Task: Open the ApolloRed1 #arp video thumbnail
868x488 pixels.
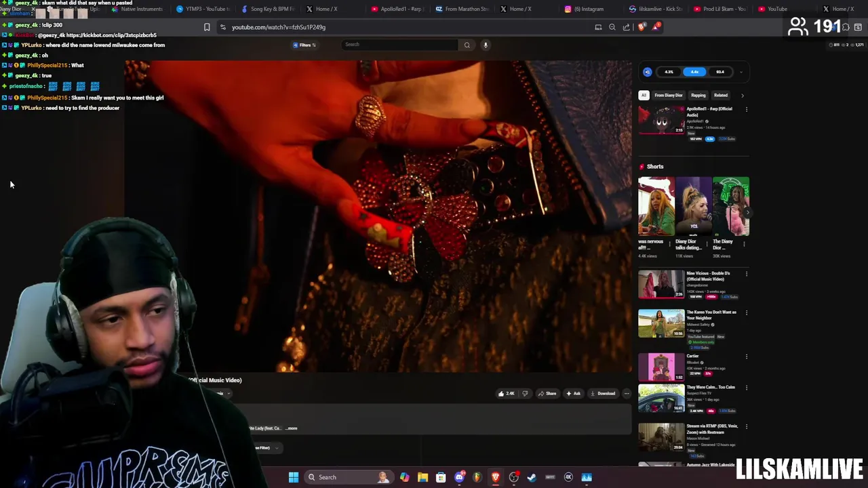Action: coord(661,121)
